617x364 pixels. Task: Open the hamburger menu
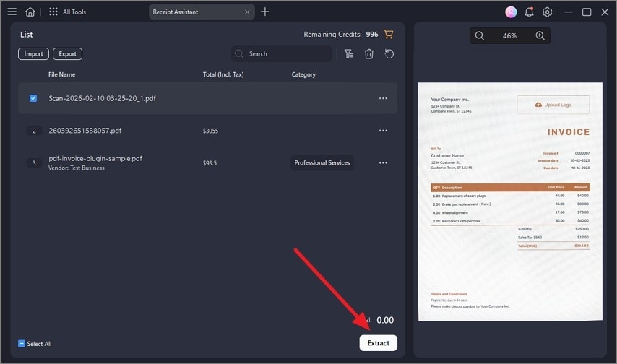[12, 12]
